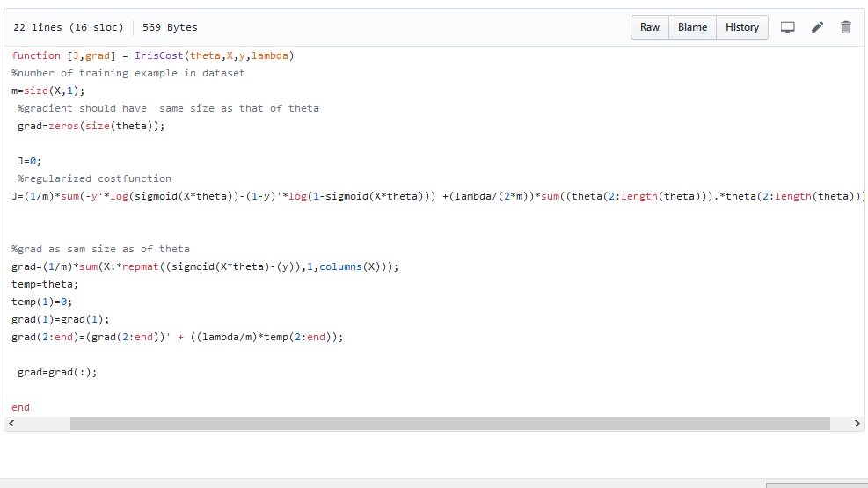This screenshot has height=488, width=868.
Task: Delete this file with trash icon
Action: (846, 27)
